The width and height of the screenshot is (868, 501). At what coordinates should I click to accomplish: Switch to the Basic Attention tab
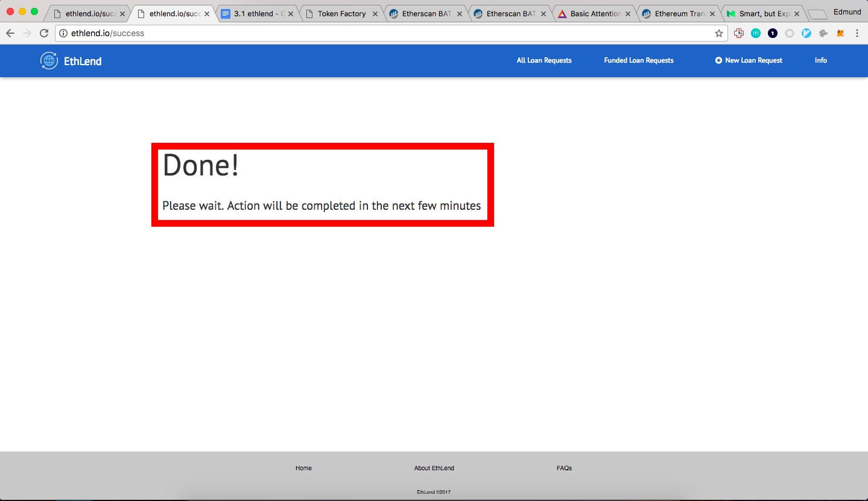coord(595,14)
